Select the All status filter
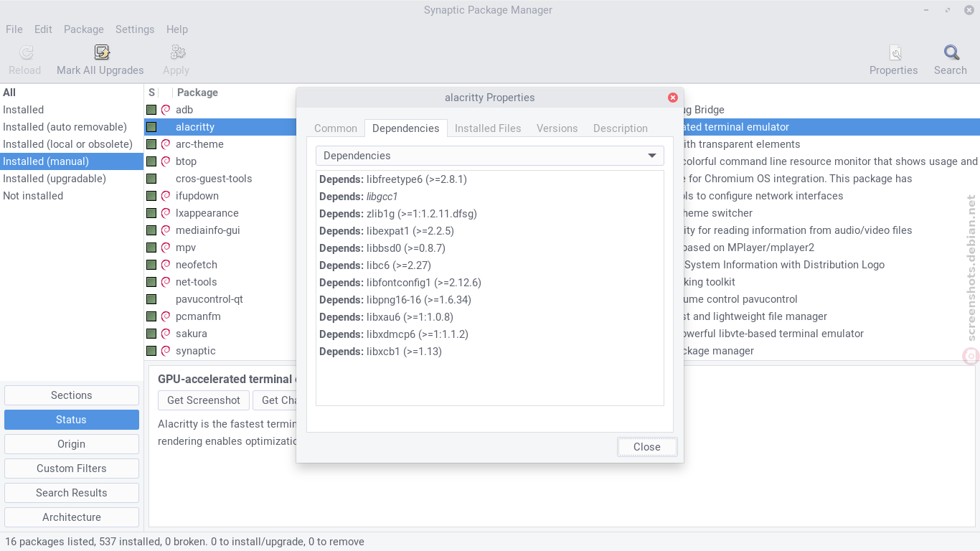The image size is (980, 551). click(x=72, y=93)
